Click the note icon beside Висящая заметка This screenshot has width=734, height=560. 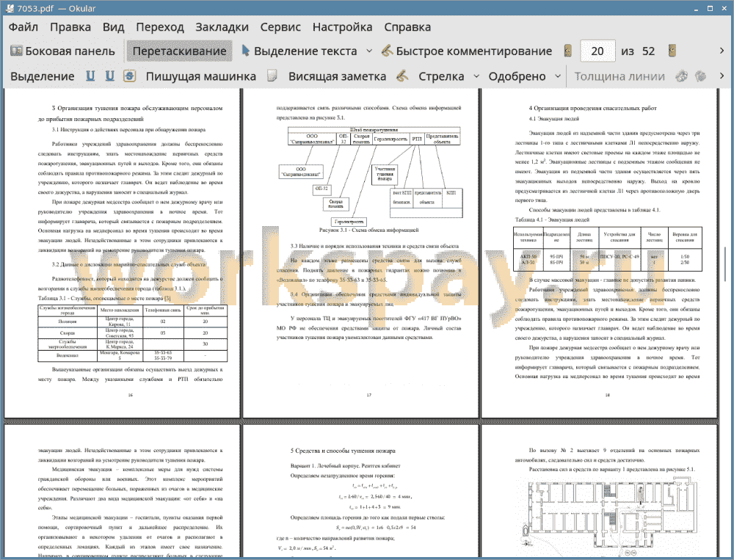272,76
